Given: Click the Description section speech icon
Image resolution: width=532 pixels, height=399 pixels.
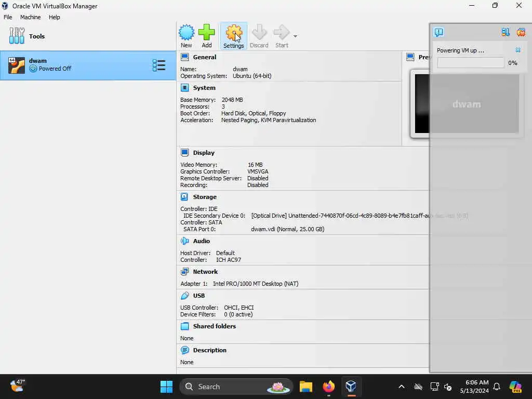Looking at the screenshot, I should pyautogui.click(x=184, y=350).
